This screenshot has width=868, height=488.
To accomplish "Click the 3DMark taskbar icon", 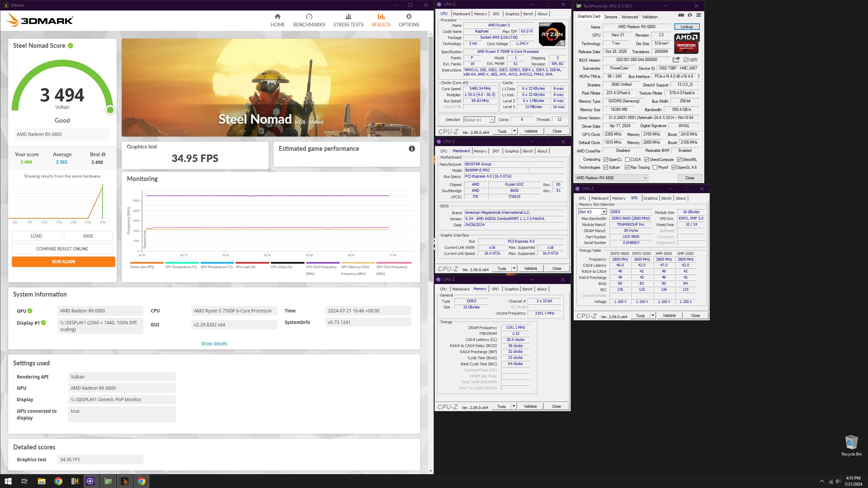I will pos(124,481).
